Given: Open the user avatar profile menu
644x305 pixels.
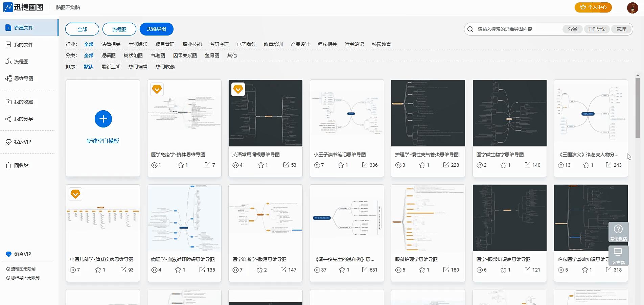Looking at the screenshot, I should 632,7.
